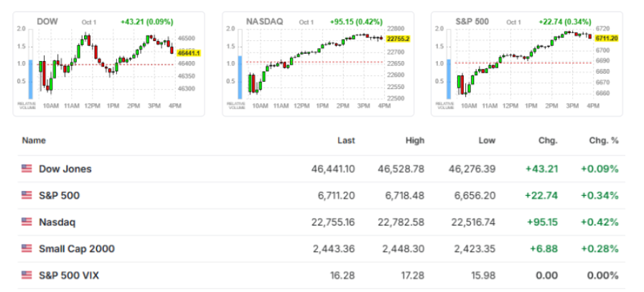Click the Name column header
Viewport: 644px width, 292px height.
pos(34,141)
